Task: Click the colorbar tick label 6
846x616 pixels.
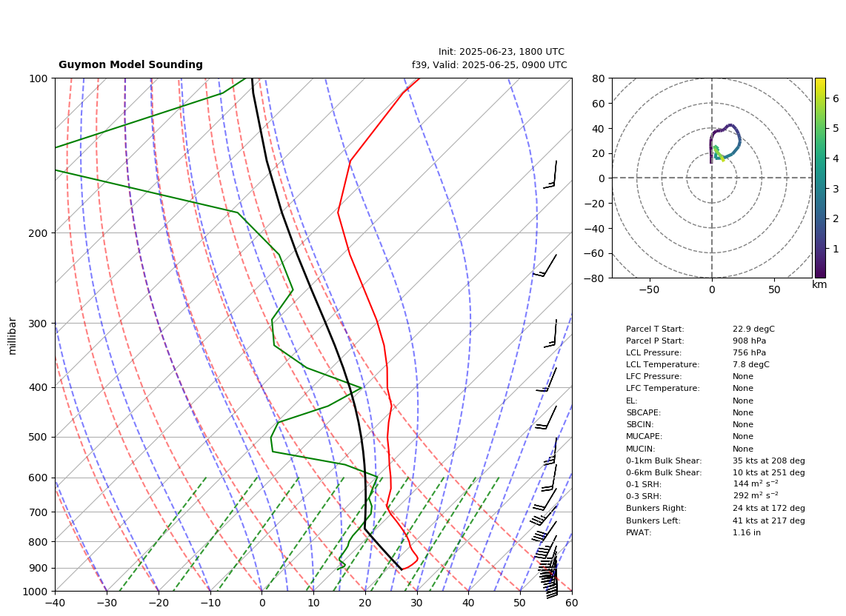Action: (836, 98)
